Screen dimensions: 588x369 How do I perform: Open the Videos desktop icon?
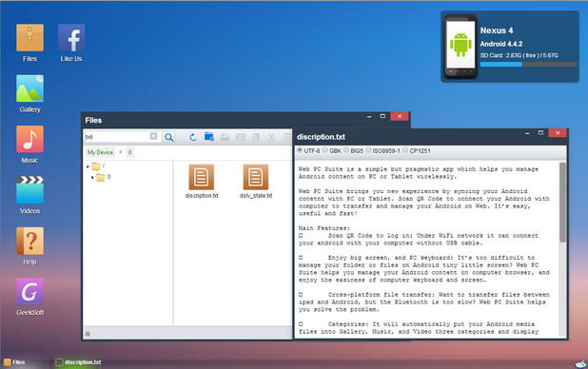click(29, 190)
